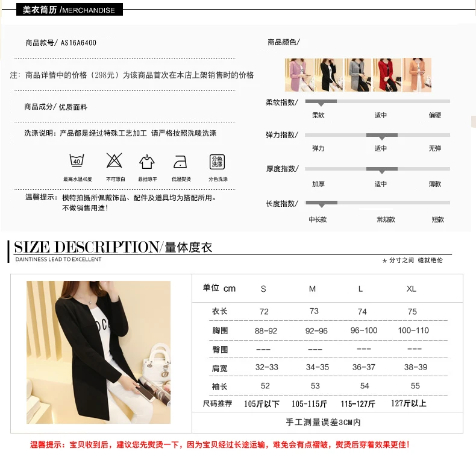Viewport: 476px width, 454px height.
Task: Select the black cardigan color thumbnail
Action: pos(328,75)
